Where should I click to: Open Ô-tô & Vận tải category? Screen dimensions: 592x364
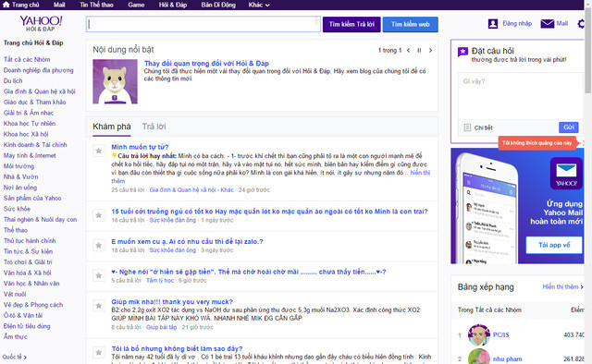[x=23, y=315]
